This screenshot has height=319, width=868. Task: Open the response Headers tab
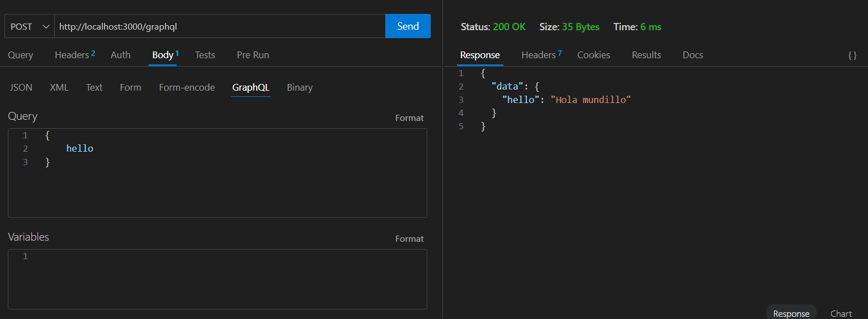click(x=541, y=55)
